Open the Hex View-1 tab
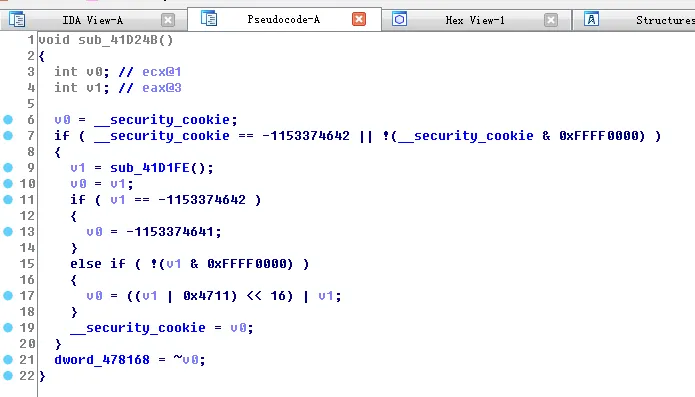The width and height of the screenshot is (695, 397). click(x=475, y=20)
